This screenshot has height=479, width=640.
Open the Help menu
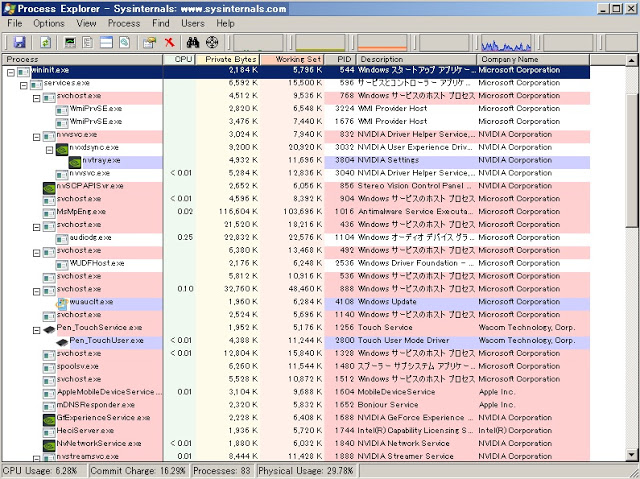225,23
